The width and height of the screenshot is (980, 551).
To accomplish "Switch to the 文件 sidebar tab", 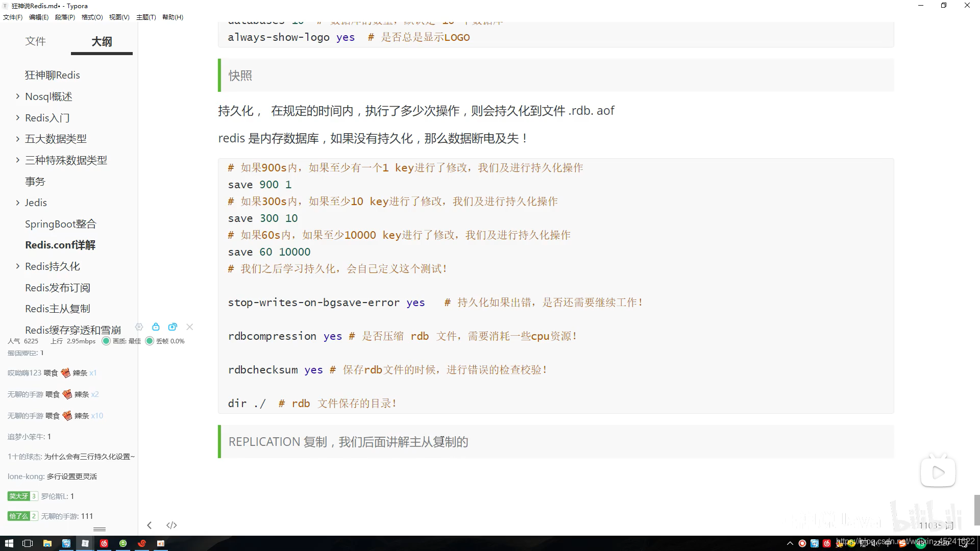I will tap(35, 41).
